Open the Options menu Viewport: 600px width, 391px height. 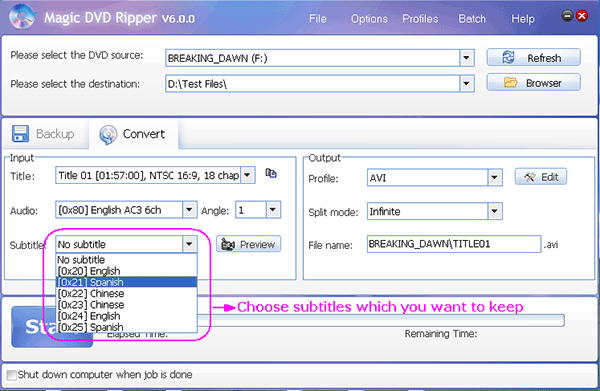click(x=369, y=19)
